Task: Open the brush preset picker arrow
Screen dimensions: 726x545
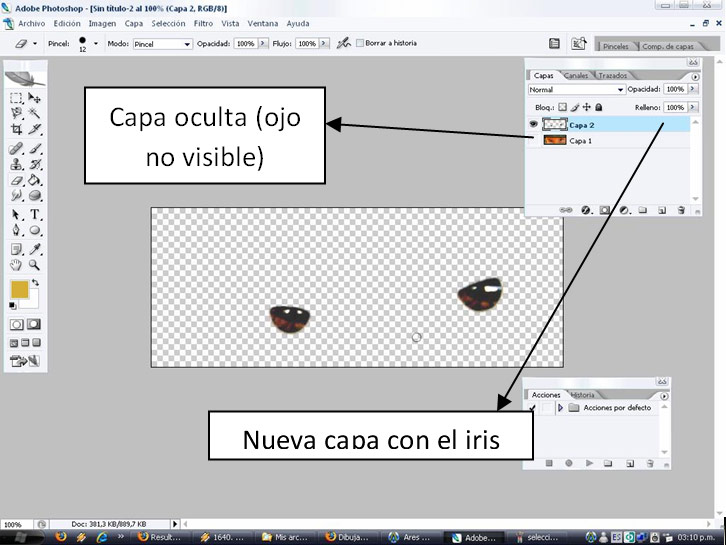Action: tap(96, 44)
